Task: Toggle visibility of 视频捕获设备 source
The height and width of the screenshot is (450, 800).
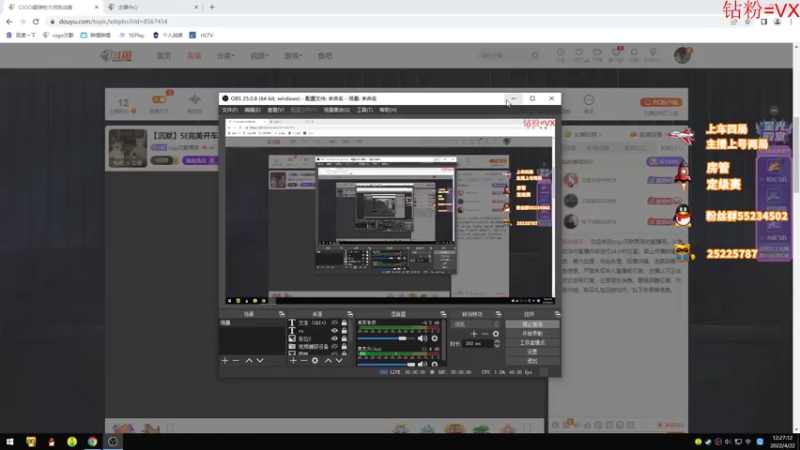Action: click(335, 346)
